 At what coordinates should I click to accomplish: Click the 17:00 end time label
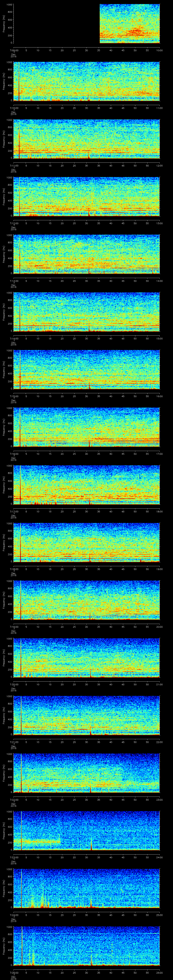click(160, 454)
